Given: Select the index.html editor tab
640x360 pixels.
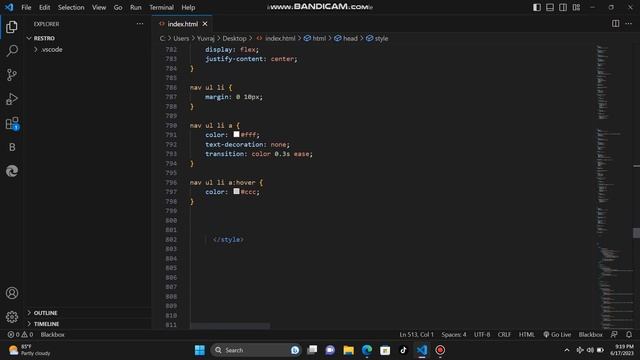Looking at the screenshot, I should click(182, 24).
